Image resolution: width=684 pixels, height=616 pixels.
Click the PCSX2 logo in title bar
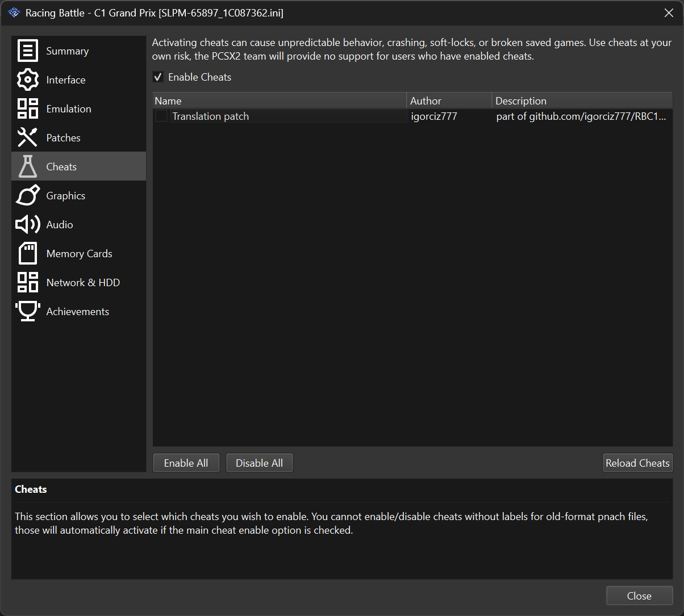tap(14, 12)
